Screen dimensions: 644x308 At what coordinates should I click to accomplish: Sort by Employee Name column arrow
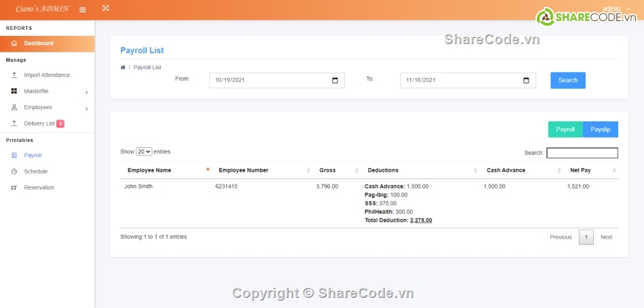(x=208, y=169)
